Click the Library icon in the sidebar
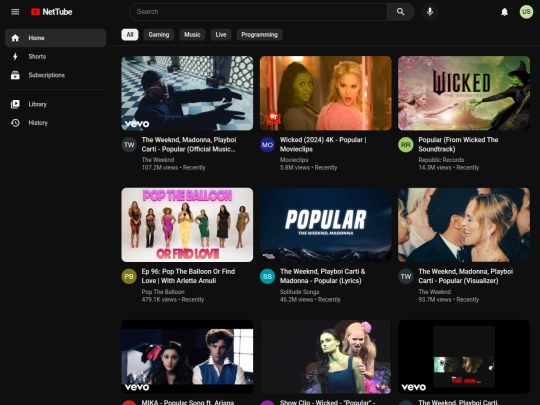540x405 pixels. point(15,104)
